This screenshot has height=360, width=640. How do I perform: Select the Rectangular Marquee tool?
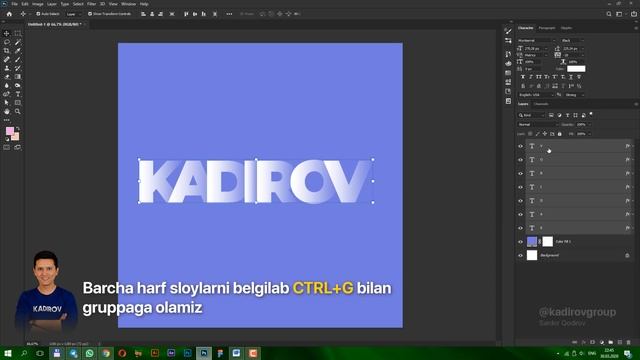point(18,33)
